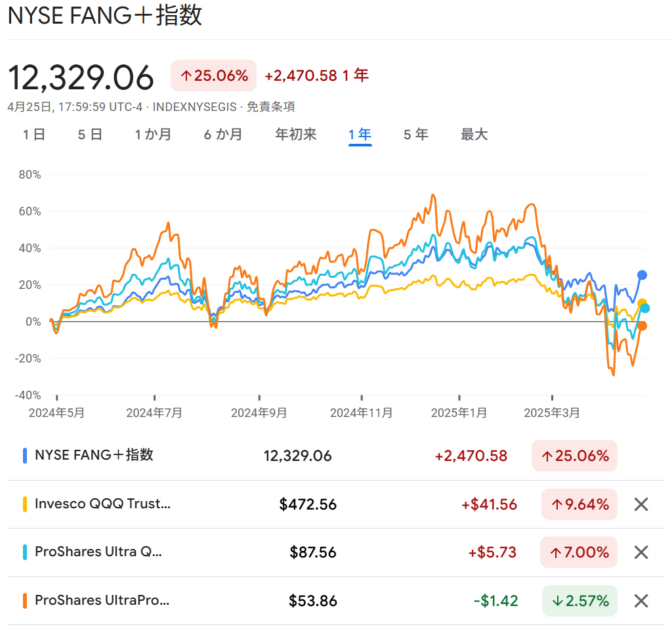Click the +$41.56 change value

click(x=489, y=504)
